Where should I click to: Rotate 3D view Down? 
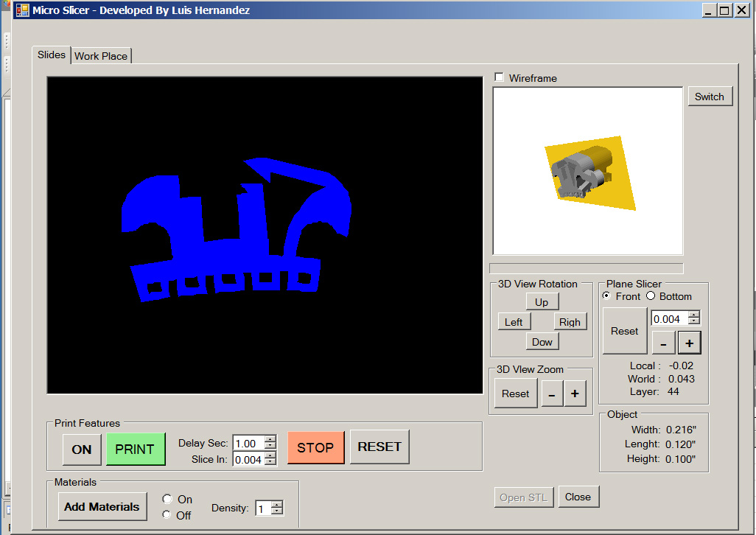coord(542,342)
